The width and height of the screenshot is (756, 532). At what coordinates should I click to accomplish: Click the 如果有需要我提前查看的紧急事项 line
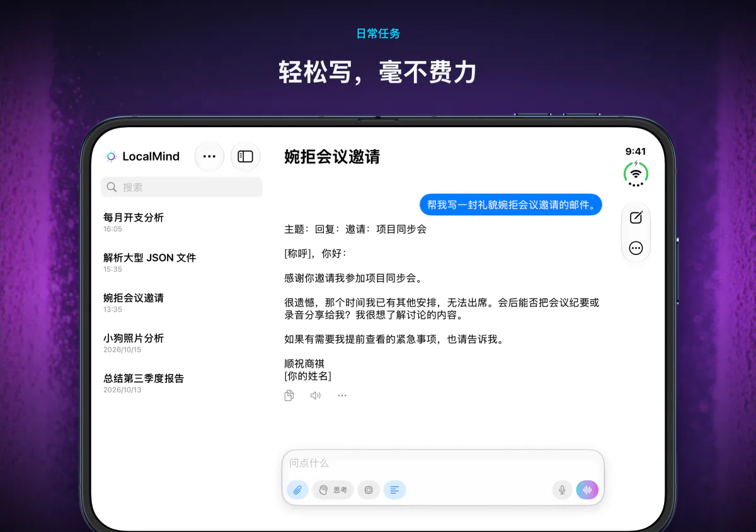[394, 339]
